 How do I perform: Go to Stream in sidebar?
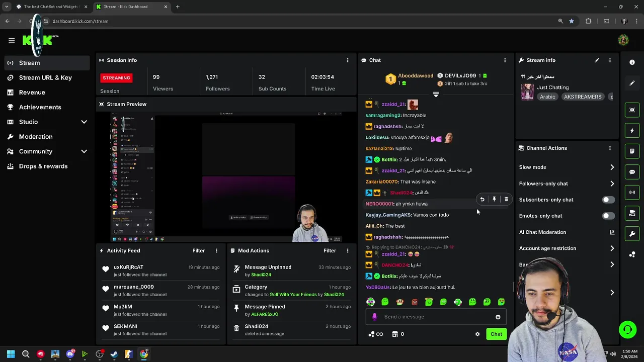click(x=47, y=63)
